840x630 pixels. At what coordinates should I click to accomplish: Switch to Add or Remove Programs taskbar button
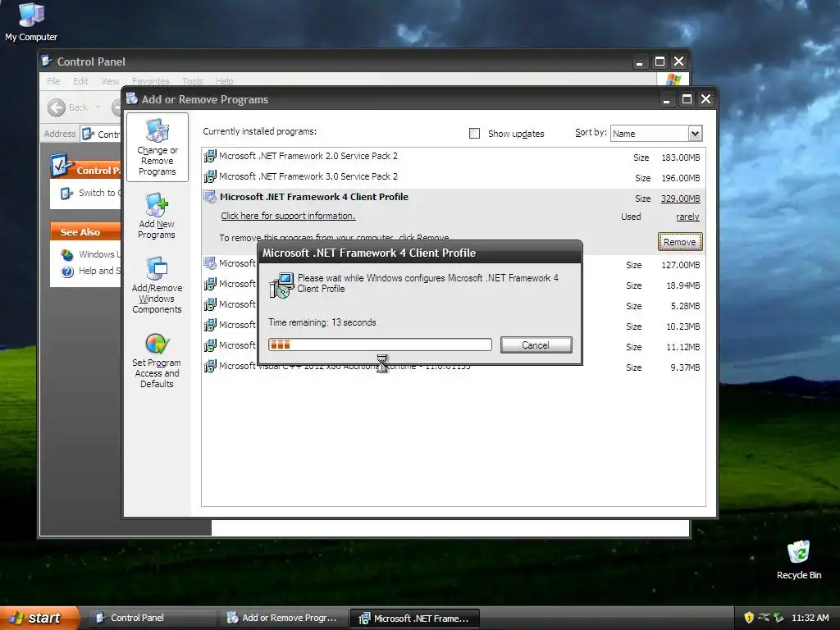(x=282, y=618)
